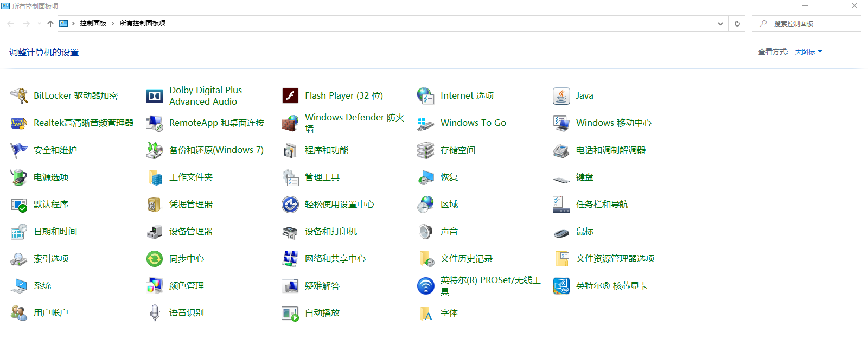Open Realtek高清晰音频管理器 icon

point(19,123)
